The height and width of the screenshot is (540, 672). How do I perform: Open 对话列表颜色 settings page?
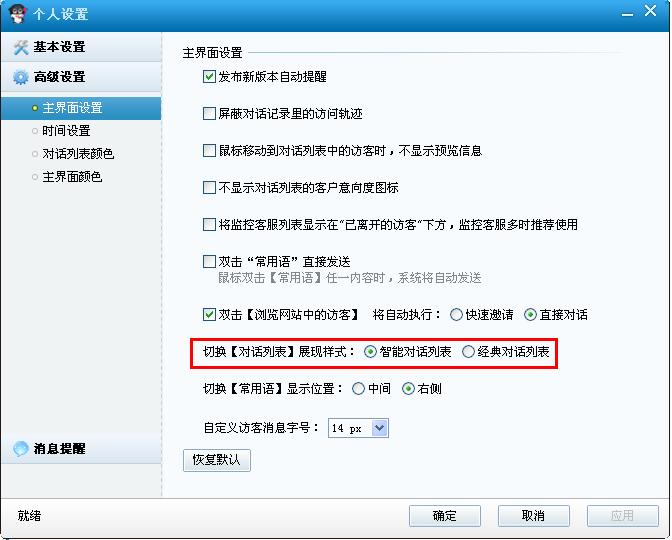coord(78,153)
